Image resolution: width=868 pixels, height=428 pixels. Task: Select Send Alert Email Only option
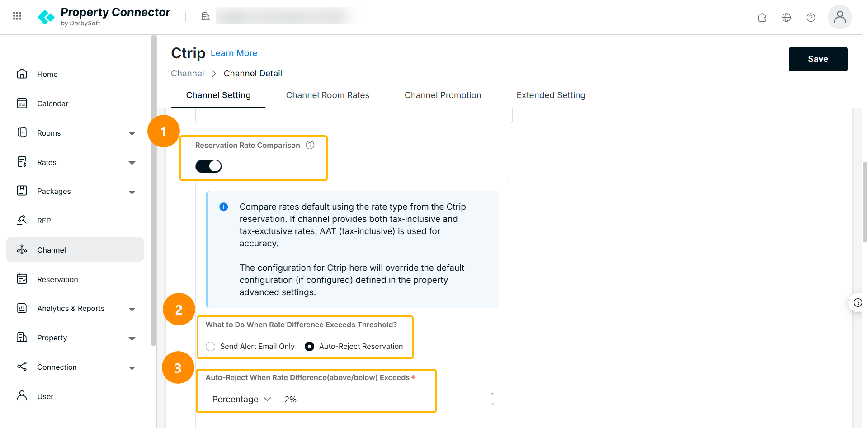(x=210, y=347)
